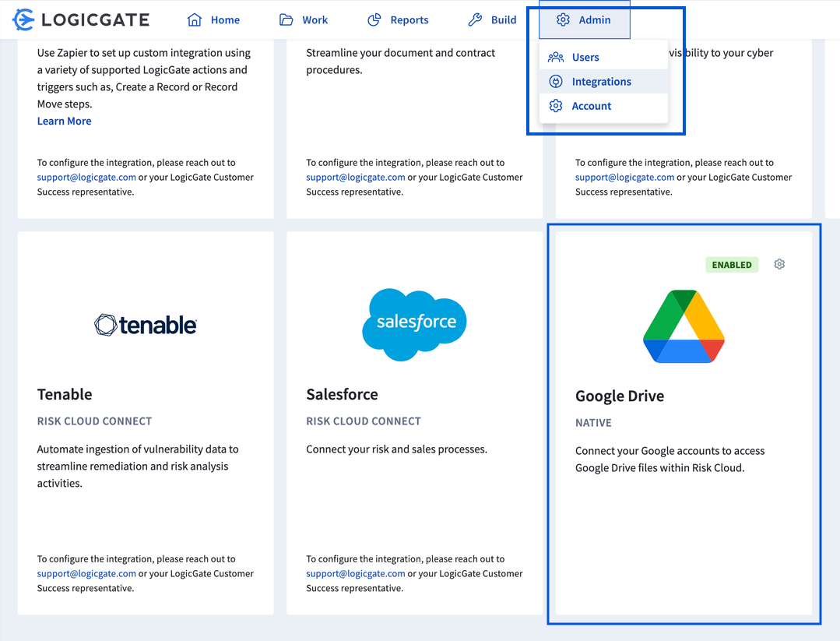The width and height of the screenshot is (840, 641).
Task: Open the Work menu
Action: click(303, 19)
